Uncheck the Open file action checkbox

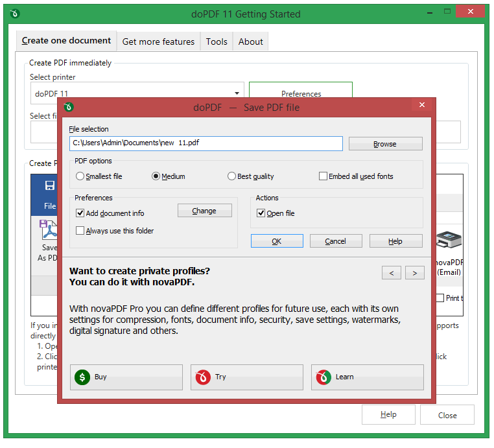click(x=261, y=213)
